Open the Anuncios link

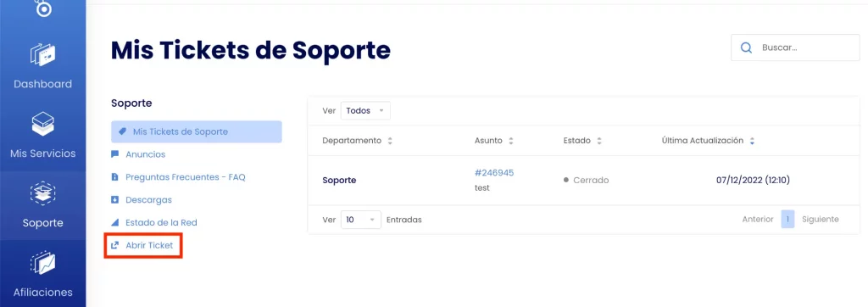pyautogui.click(x=146, y=154)
